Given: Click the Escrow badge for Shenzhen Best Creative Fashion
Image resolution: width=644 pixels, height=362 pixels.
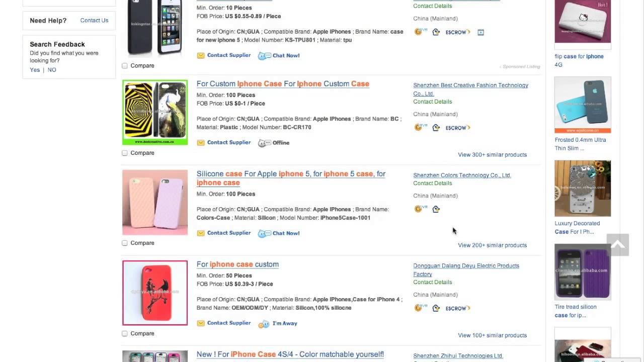Looking at the screenshot, I should (x=457, y=128).
